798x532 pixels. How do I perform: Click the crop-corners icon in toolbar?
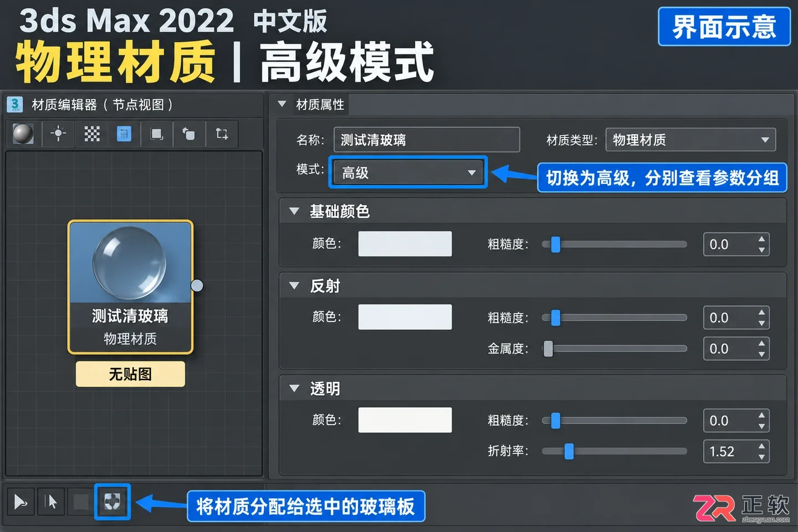coord(222,134)
